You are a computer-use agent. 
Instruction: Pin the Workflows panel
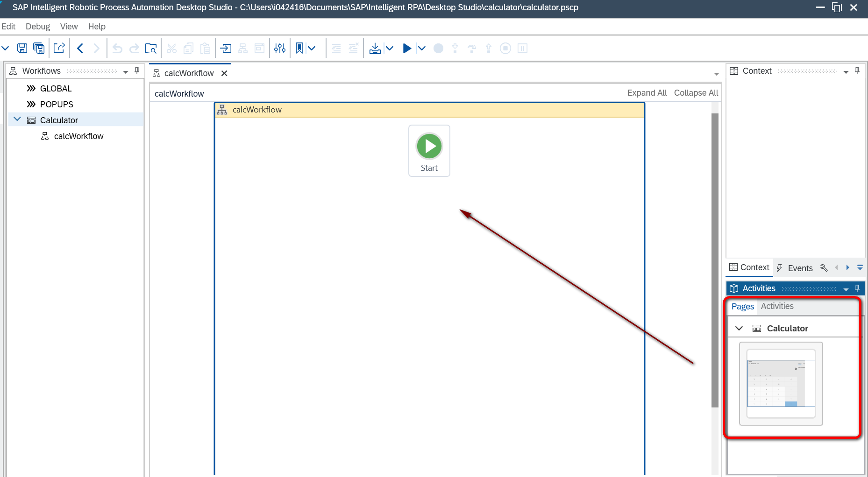click(x=137, y=70)
